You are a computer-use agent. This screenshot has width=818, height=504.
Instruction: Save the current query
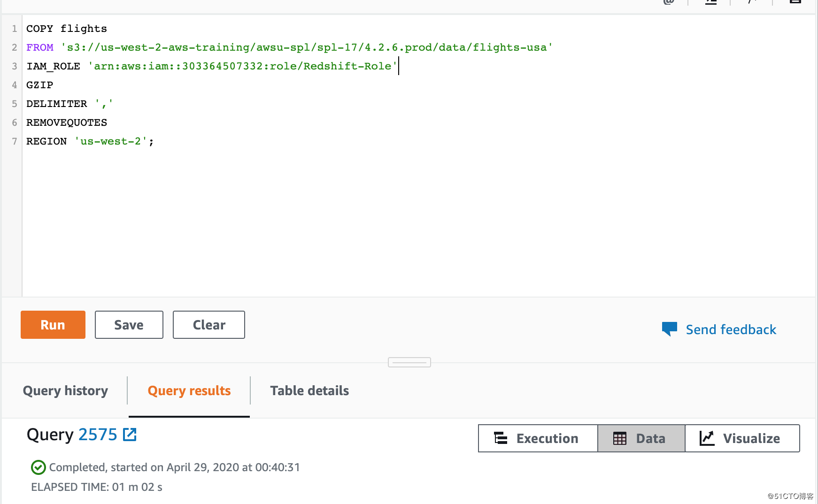129,325
